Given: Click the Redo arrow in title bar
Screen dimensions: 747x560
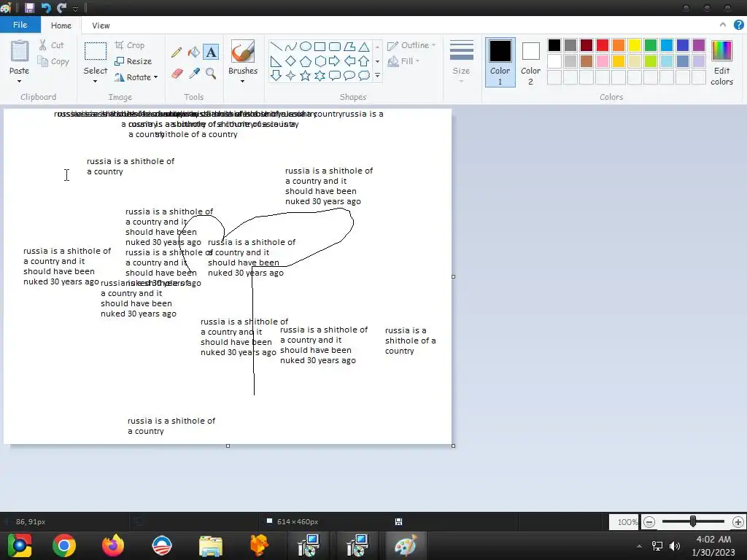Looking at the screenshot, I should pyautogui.click(x=61, y=7).
